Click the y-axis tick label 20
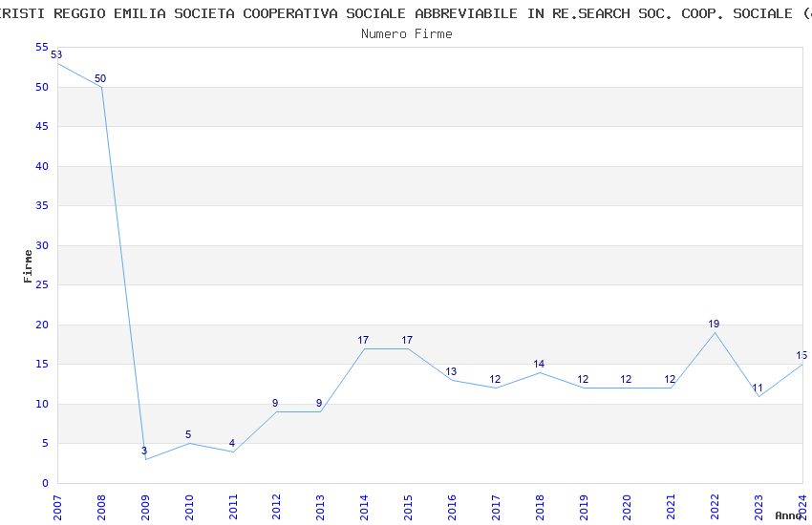812x525 pixels. click(x=42, y=325)
